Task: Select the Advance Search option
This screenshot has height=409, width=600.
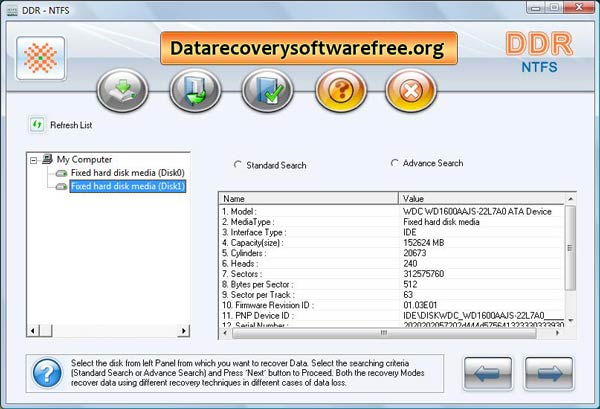Action: [x=426, y=163]
